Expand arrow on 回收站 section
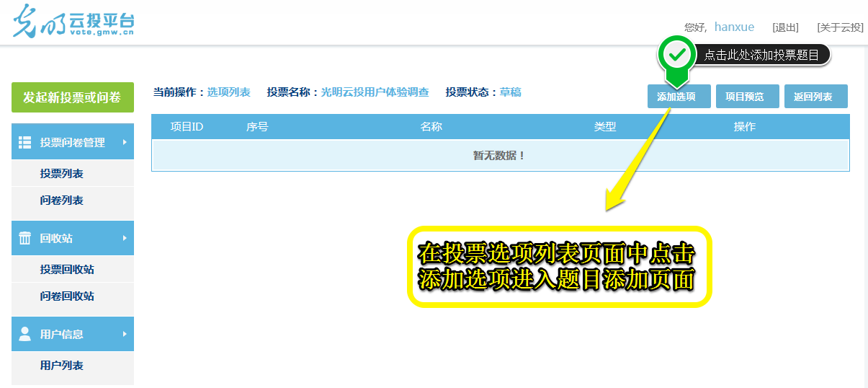 (125, 238)
